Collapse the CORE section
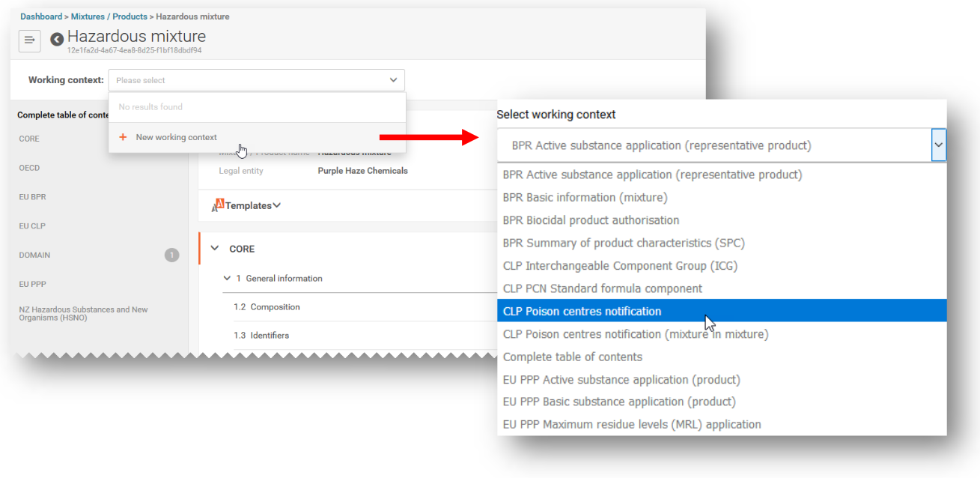980x478 pixels. tap(215, 249)
